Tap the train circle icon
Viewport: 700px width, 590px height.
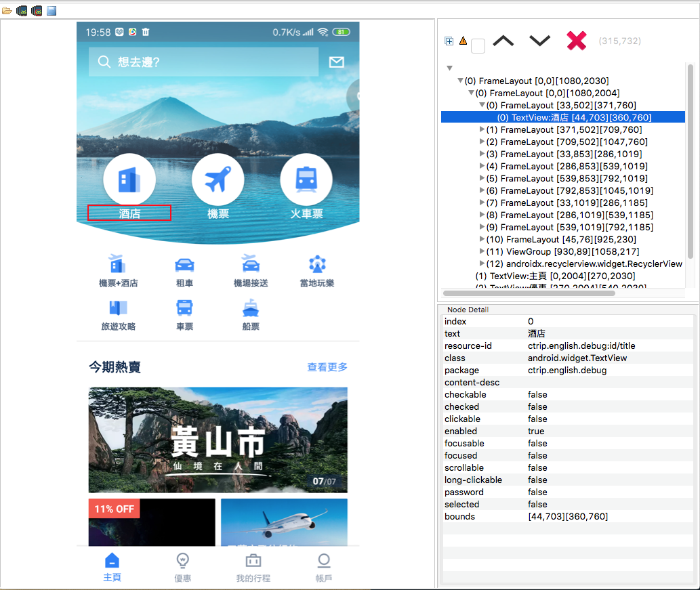[306, 180]
